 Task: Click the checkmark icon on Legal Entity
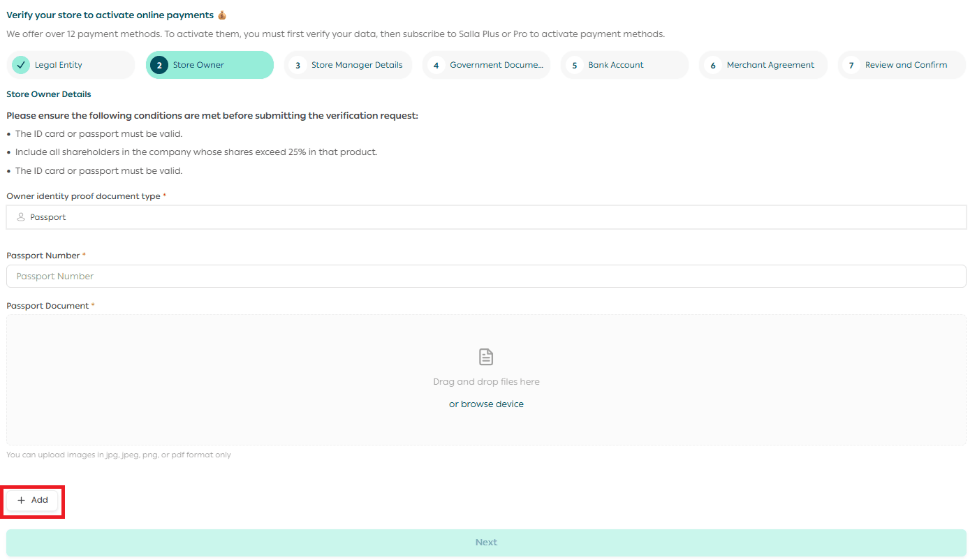[21, 65]
